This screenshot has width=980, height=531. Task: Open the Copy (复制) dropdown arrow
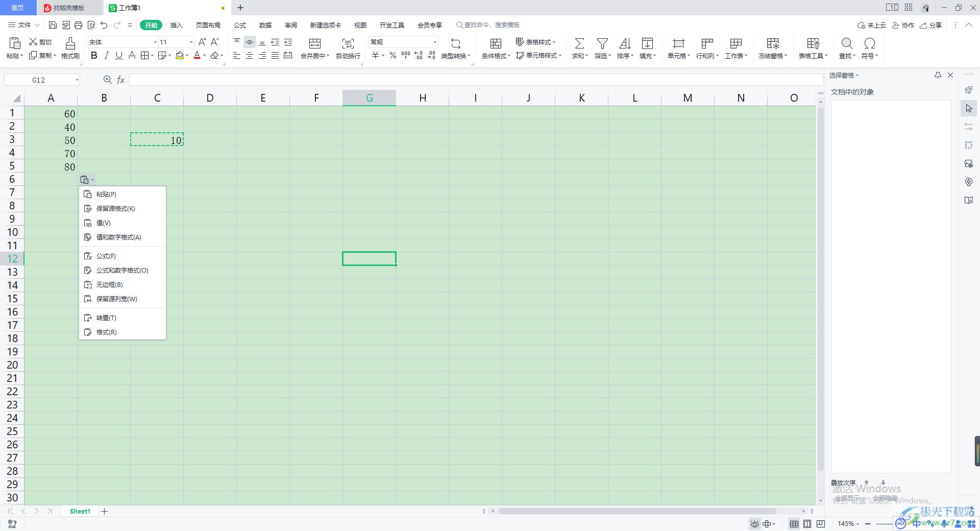[x=55, y=56]
